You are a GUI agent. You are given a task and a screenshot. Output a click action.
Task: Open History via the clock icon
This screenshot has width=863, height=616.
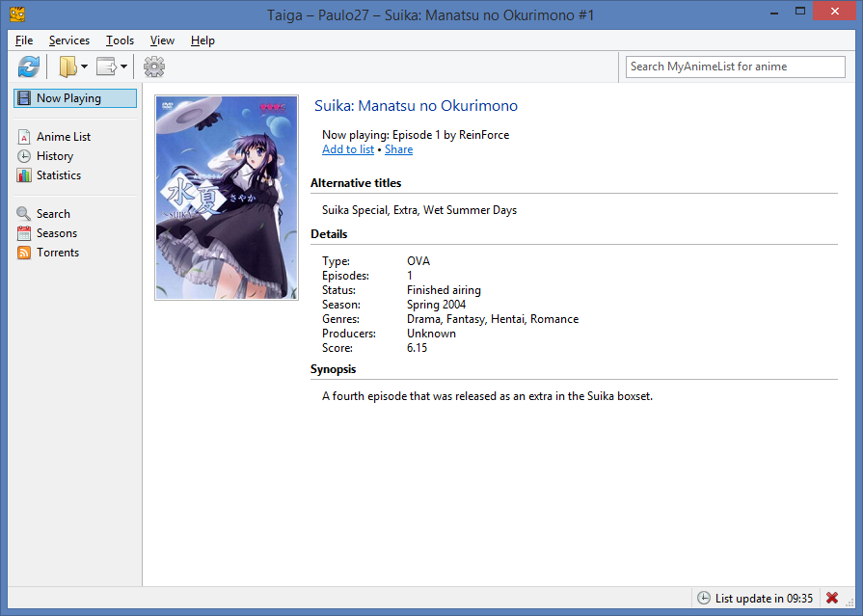(x=24, y=156)
